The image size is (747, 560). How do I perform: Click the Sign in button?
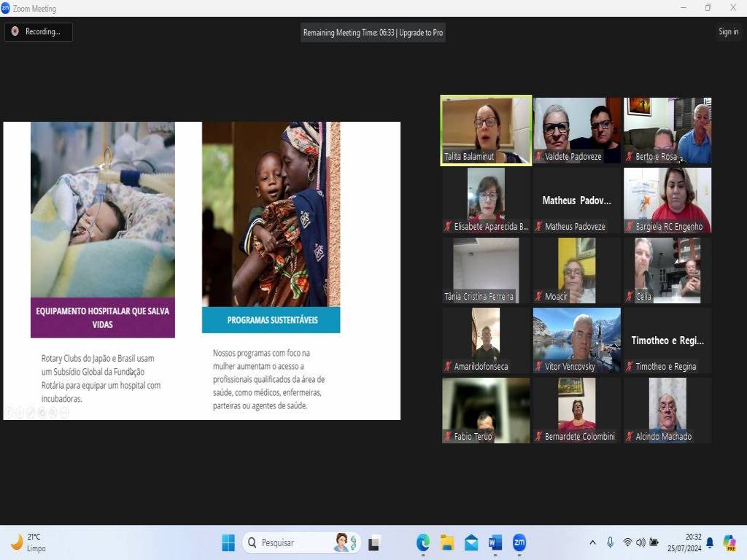[x=728, y=31]
